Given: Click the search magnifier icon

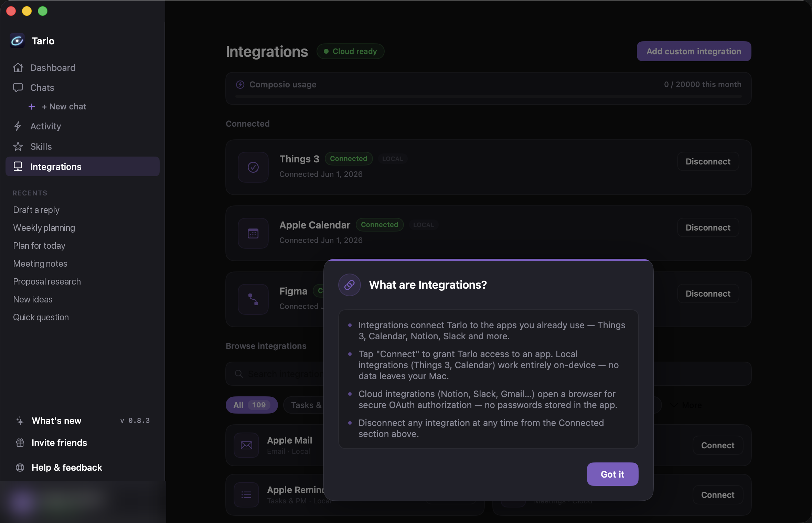Looking at the screenshot, I should pyautogui.click(x=239, y=374).
